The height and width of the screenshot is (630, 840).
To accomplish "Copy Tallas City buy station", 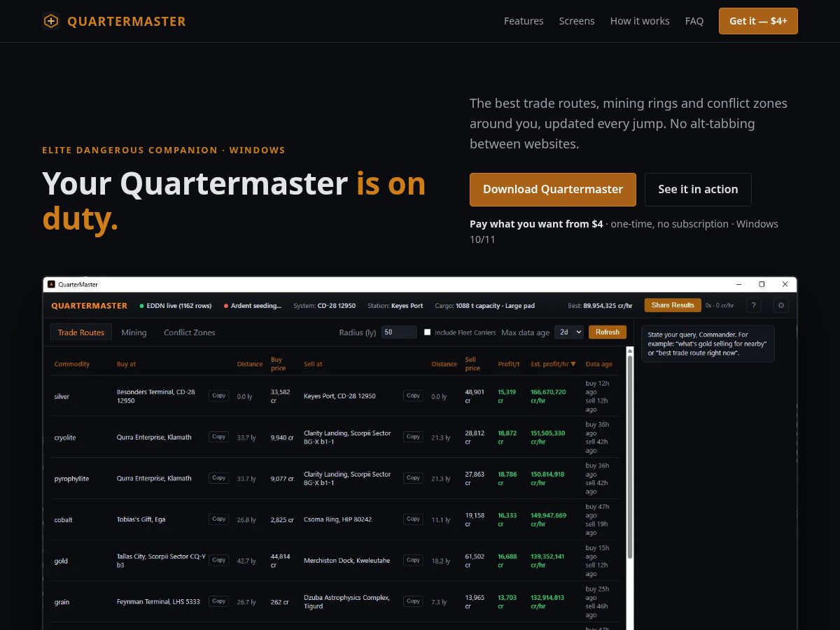I will tap(219, 560).
